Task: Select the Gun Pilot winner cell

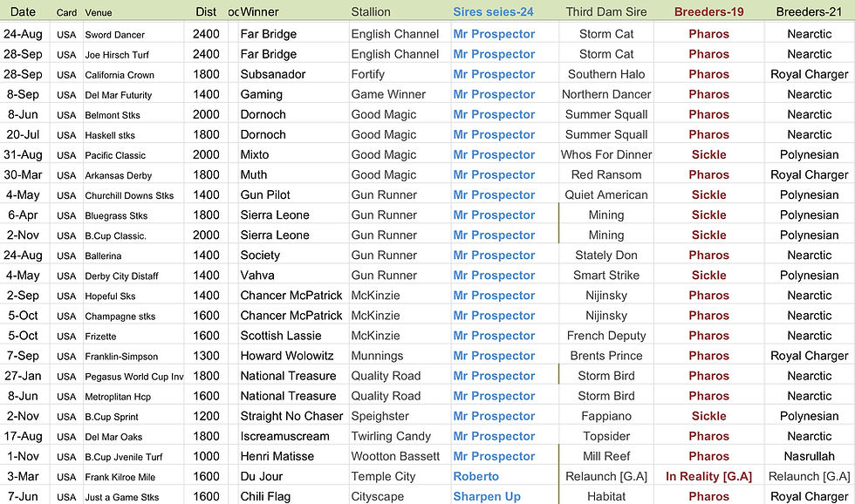Action: coord(265,194)
